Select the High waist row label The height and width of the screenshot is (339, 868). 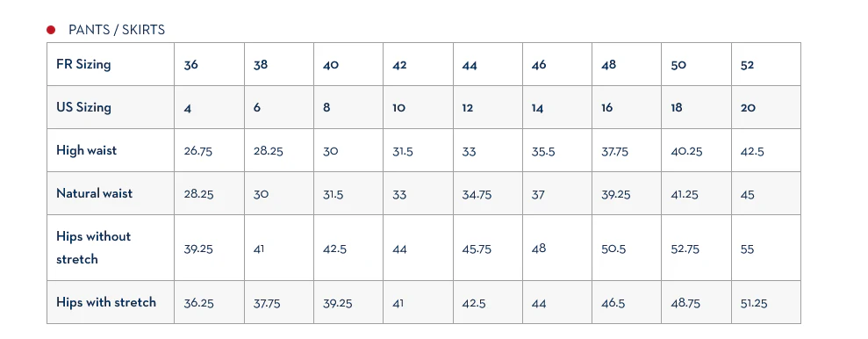pos(86,151)
